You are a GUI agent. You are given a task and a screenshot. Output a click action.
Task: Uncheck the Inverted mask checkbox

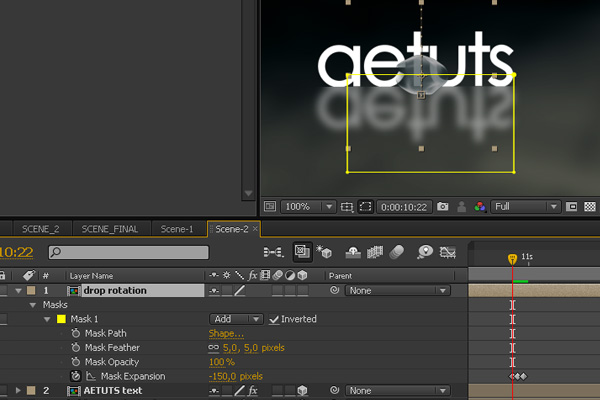(x=274, y=319)
